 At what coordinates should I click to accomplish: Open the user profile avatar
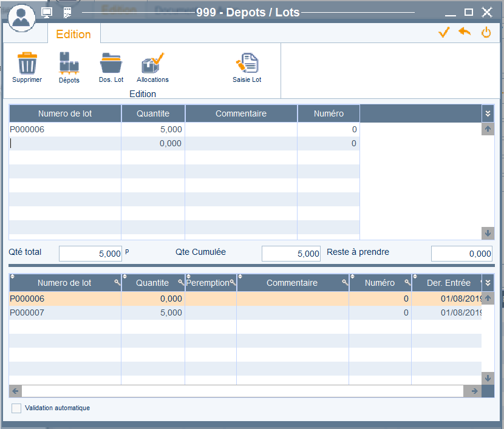click(21, 18)
